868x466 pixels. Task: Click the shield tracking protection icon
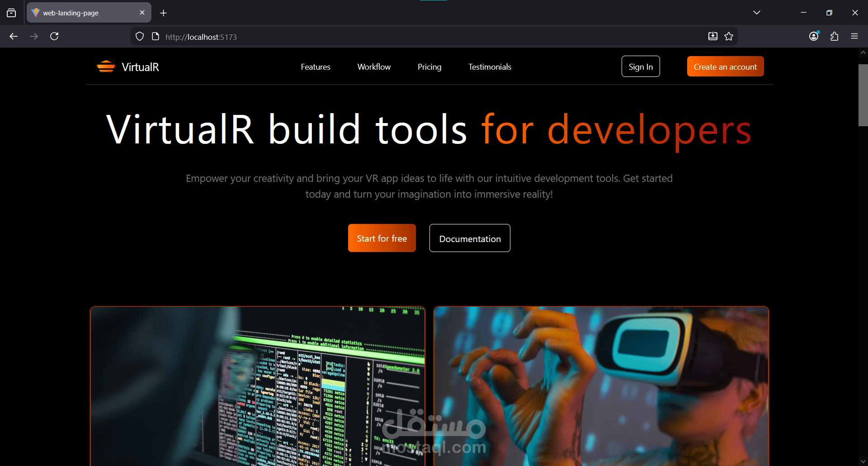139,36
